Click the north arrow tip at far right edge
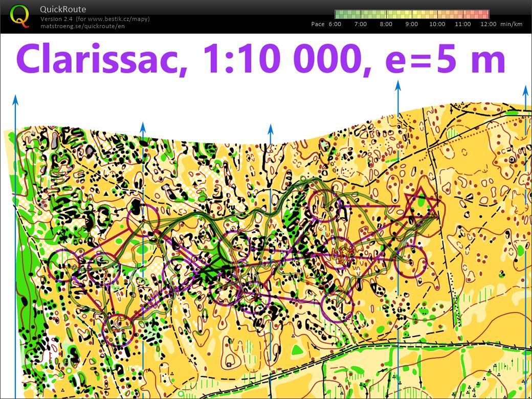This screenshot has width=532, height=399. (x=525, y=90)
